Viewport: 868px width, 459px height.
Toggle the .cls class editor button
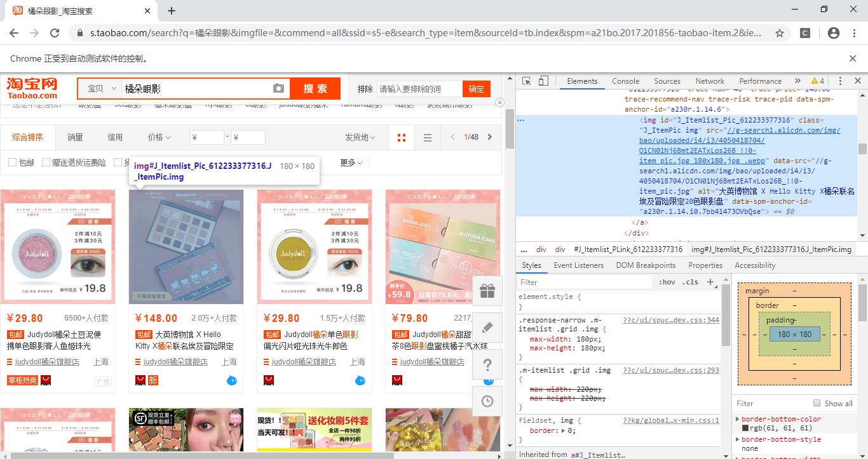(x=690, y=283)
